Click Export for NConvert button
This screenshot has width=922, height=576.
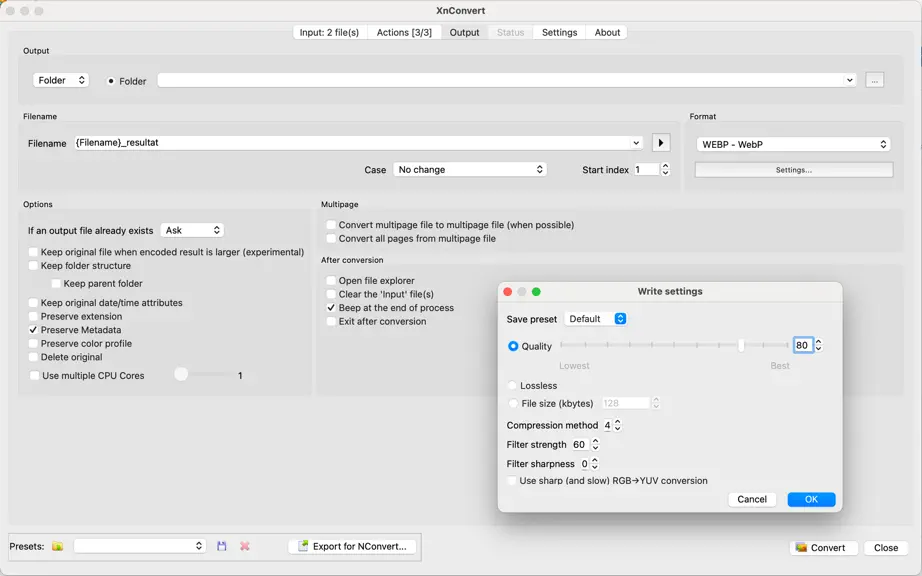[353, 546]
